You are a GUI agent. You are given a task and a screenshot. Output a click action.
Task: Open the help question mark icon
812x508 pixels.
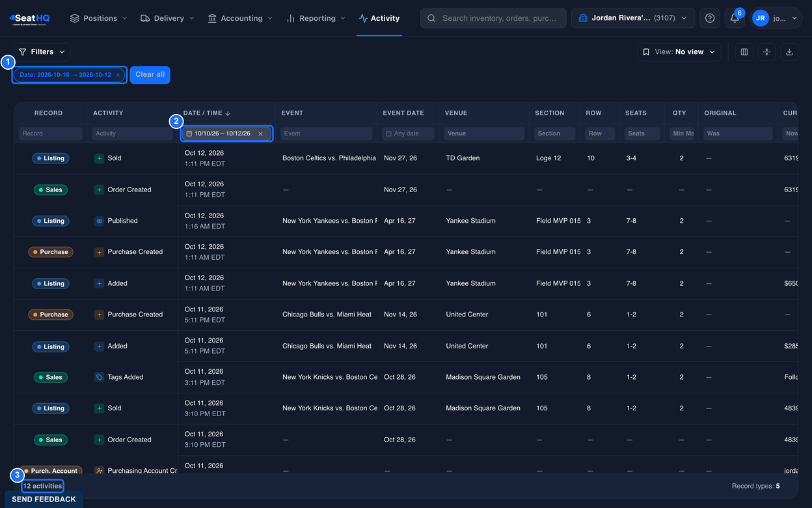coord(710,18)
